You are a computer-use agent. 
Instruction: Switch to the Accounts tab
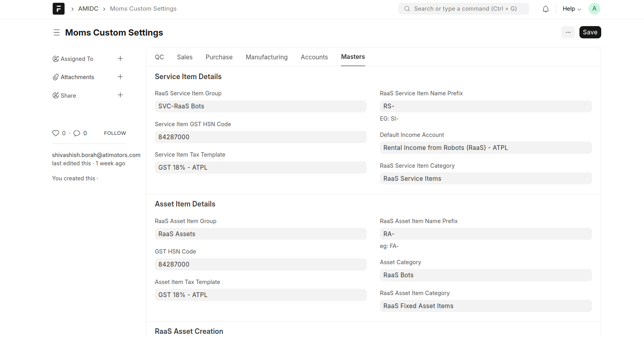[314, 57]
